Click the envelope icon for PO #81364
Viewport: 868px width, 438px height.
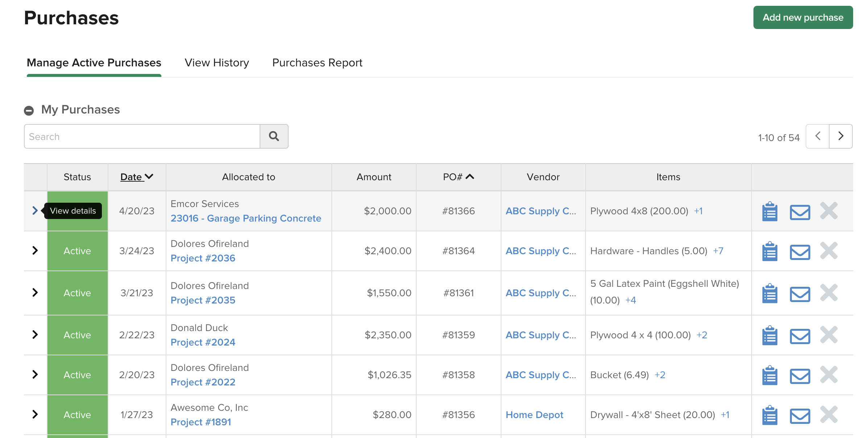tap(799, 252)
